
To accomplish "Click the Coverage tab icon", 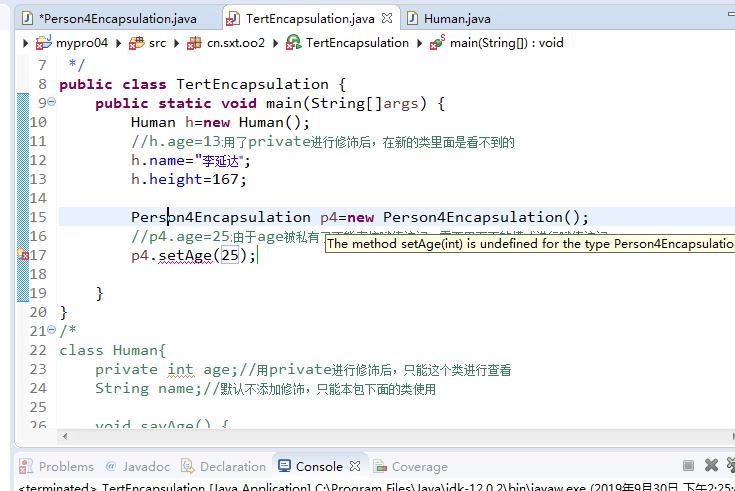I will click(380, 466).
